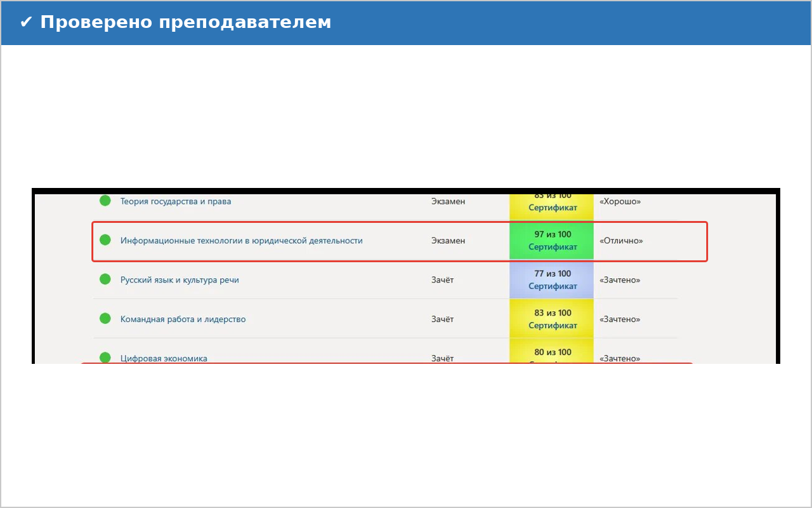Select the Командная работа и лидерство link
This screenshot has width=812, height=508.
pyautogui.click(x=183, y=319)
